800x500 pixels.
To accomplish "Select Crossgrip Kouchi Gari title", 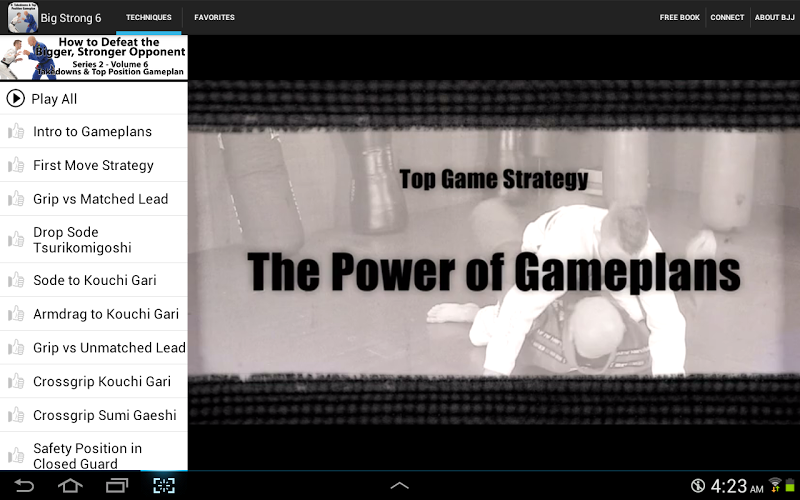I will 102,382.
